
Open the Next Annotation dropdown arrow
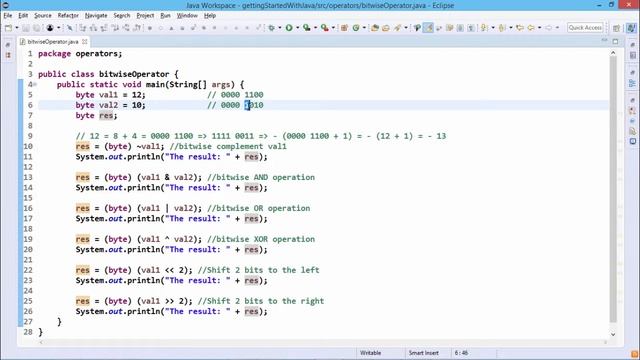(x=493, y=28)
